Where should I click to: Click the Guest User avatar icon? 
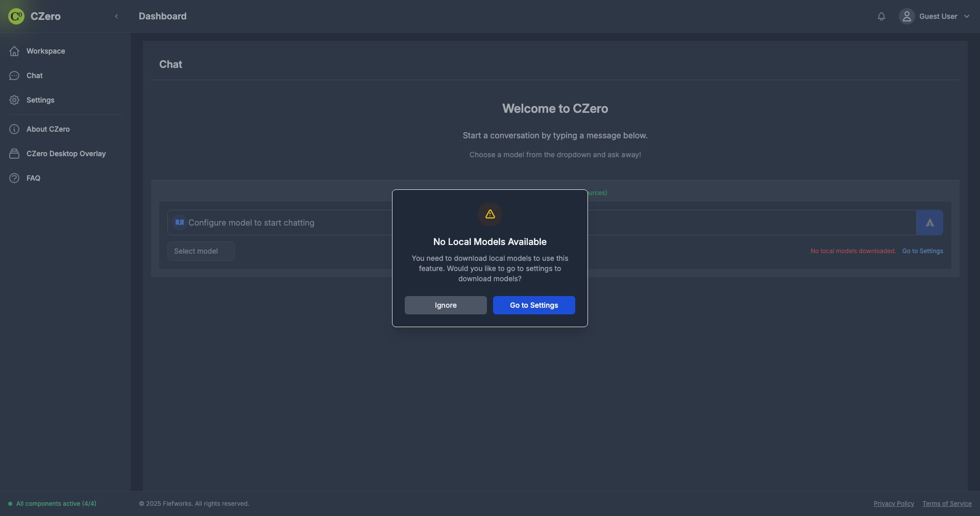point(907,16)
